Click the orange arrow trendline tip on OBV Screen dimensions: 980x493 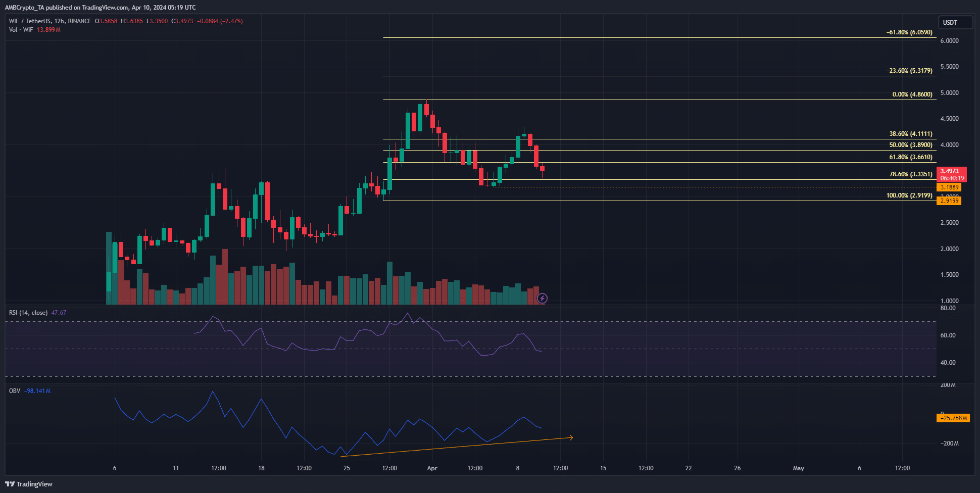tap(571, 437)
